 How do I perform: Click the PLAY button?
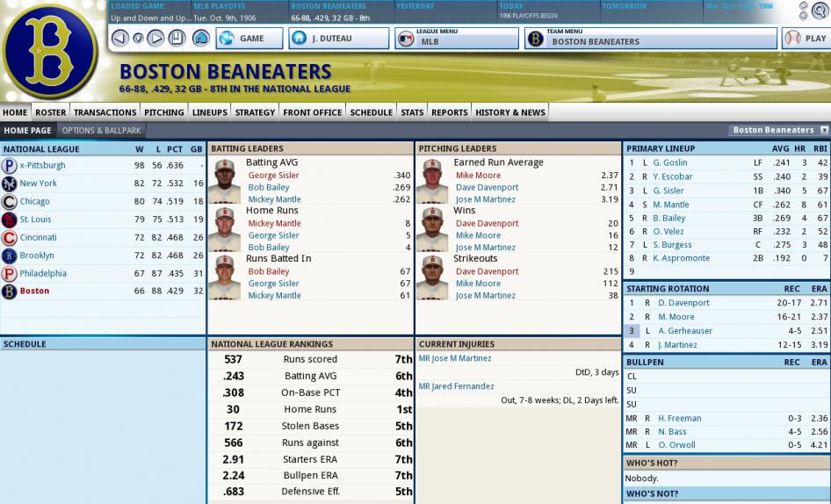pos(806,38)
